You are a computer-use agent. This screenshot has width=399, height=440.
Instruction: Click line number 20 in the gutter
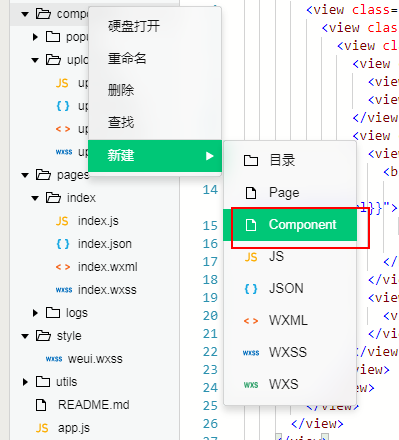[210, 316]
